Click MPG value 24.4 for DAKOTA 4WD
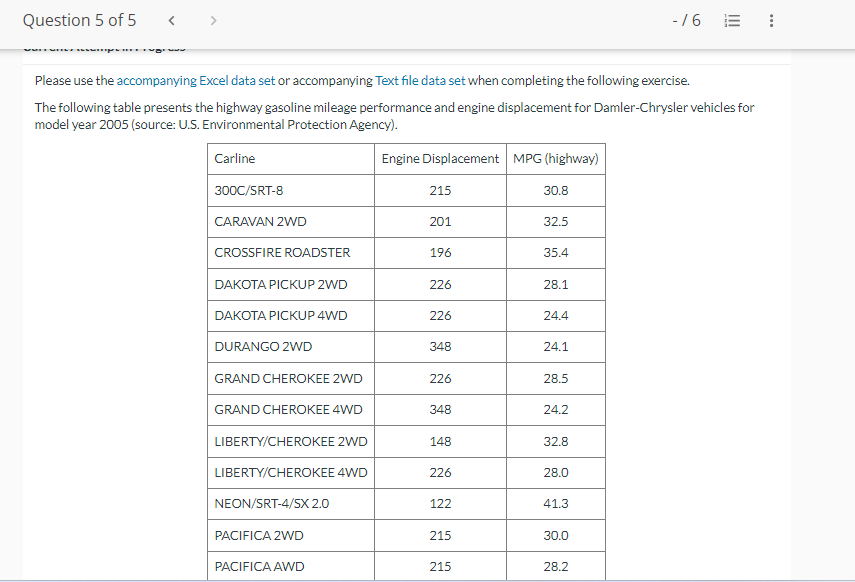855x582 pixels. [556, 315]
